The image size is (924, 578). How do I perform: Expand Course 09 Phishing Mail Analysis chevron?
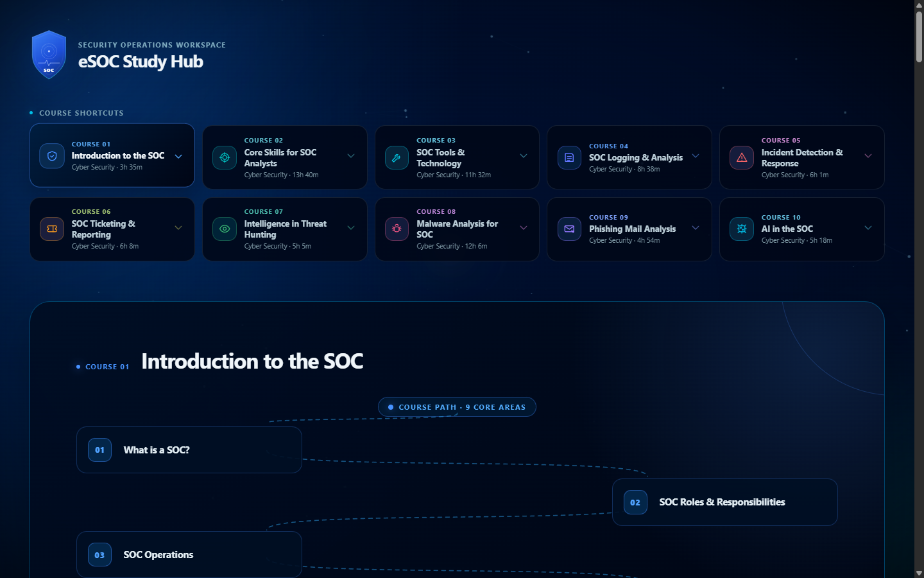(x=696, y=228)
